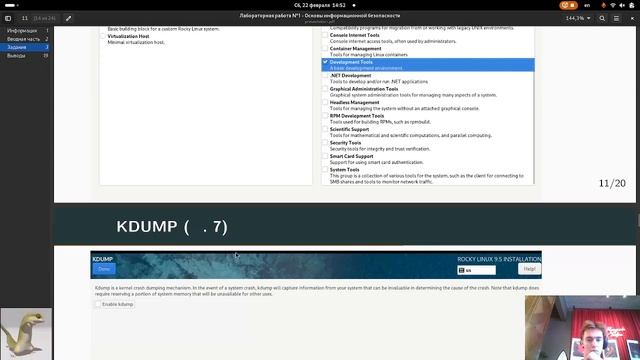Open the en keyboard layout indicator
This screenshot has width=640, height=360.
pos(587,5)
